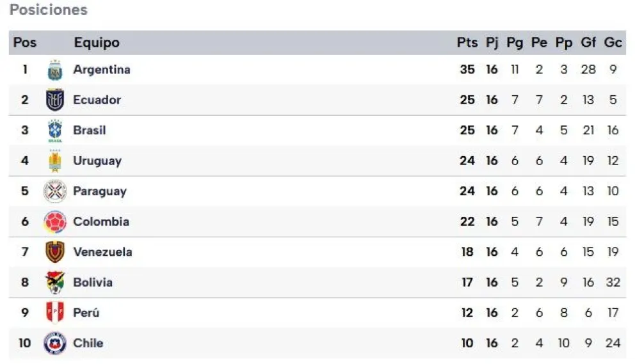Sort by the Pts column header
This screenshot has width=635, height=364.
click(x=467, y=43)
